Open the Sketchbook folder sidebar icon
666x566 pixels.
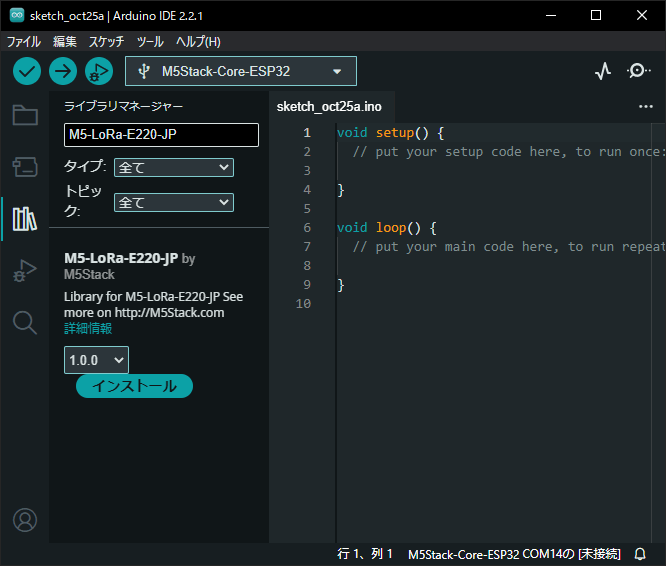pos(25,115)
